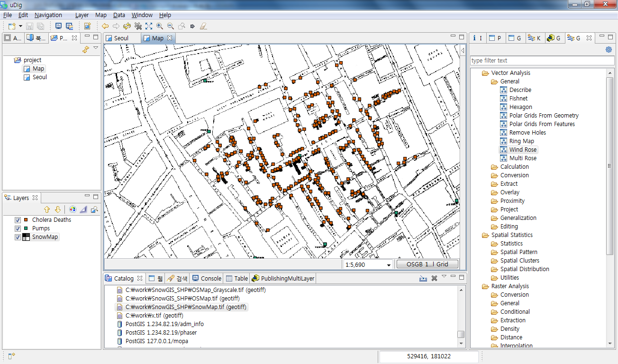The height and width of the screenshot is (364, 618).
Task: Toggle the Pumps layer checkbox
Action: (18, 228)
